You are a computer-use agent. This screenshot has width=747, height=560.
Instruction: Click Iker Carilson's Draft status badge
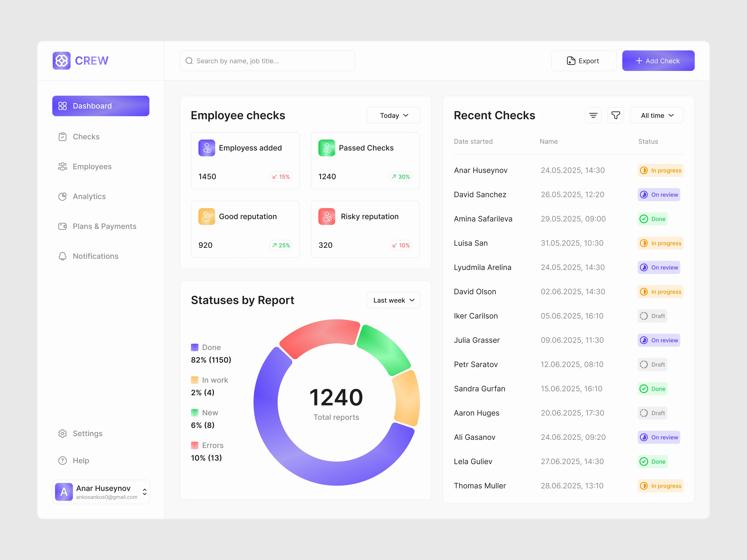[652, 316]
